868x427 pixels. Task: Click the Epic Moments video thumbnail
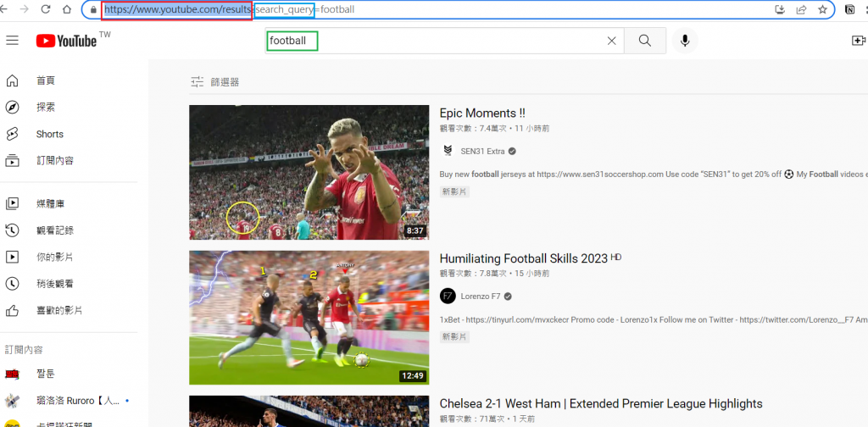[309, 172]
